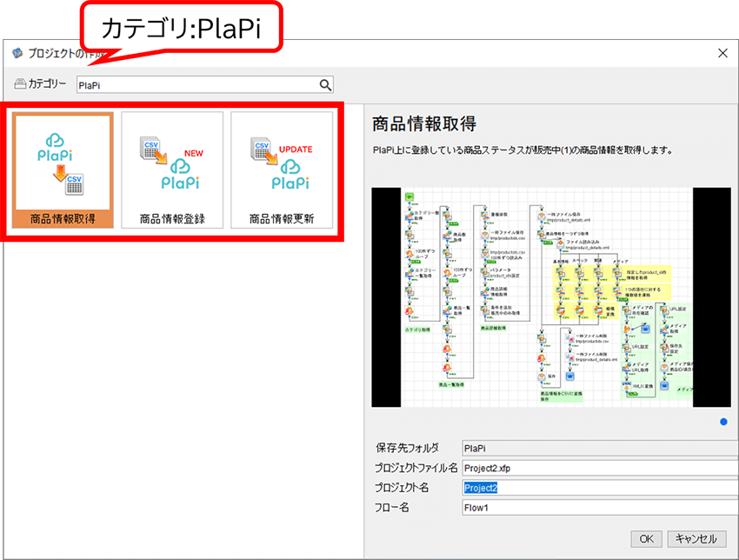Focus the フロー名 field showing Flow1
This screenshot has width=739, height=560.
pos(600,508)
